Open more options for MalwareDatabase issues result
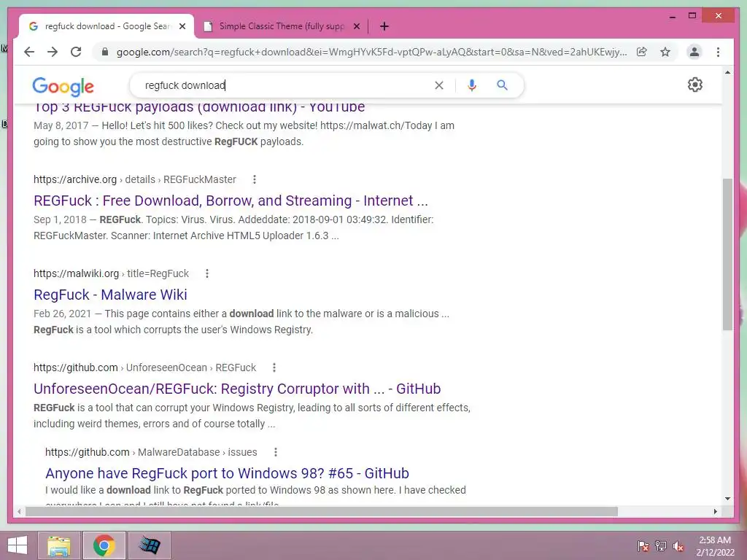Viewport: 747px width, 560px height. 275,452
